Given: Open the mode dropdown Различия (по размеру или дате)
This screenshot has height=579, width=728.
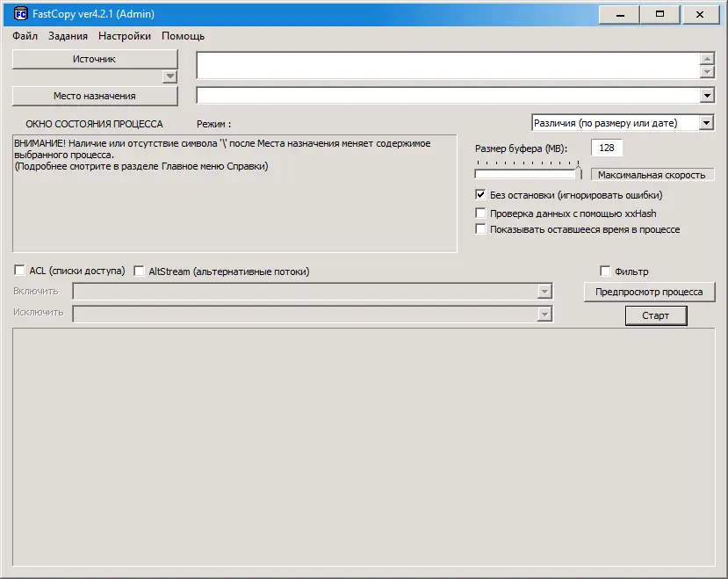Looking at the screenshot, I should click(623, 123).
